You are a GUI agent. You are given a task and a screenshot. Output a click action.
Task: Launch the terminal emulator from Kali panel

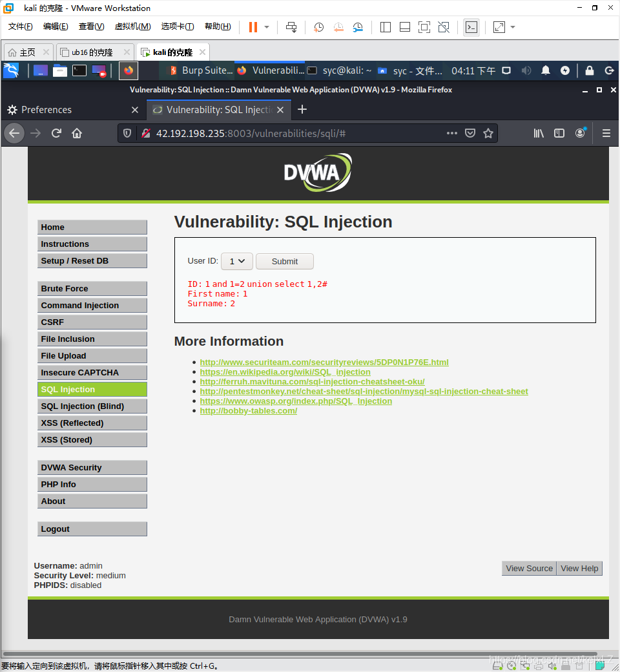[79, 70]
